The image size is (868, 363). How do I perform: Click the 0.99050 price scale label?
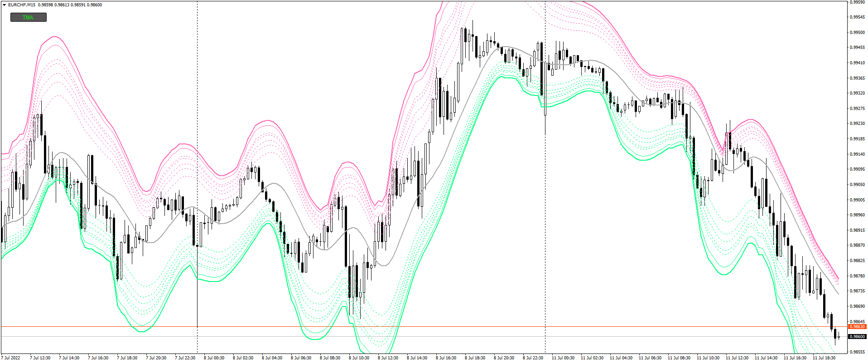857,185
